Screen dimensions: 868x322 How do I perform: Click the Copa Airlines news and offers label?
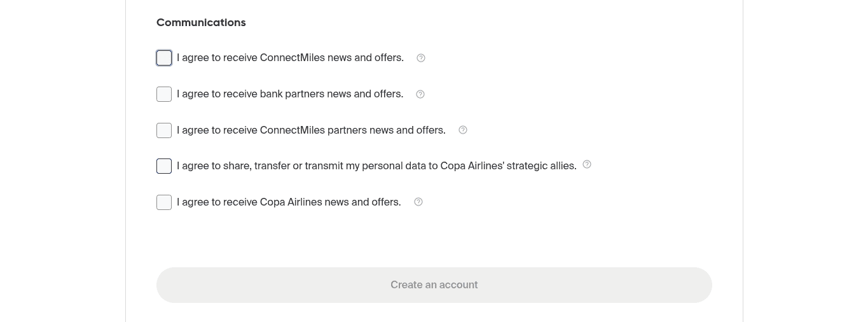click(289, 202)
